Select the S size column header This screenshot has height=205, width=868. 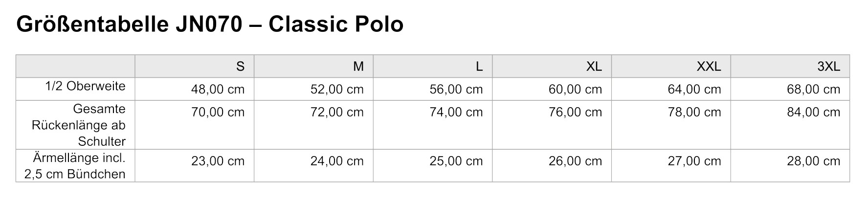click(240, 67)
